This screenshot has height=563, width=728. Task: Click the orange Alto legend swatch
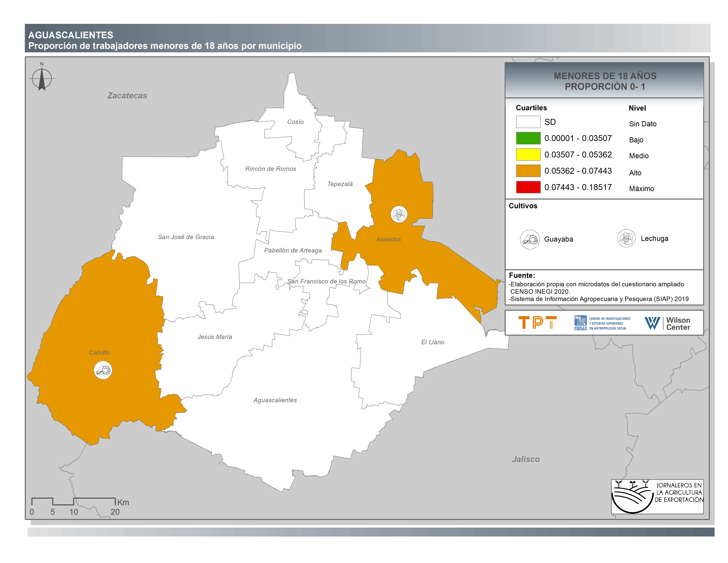point(528,171)
